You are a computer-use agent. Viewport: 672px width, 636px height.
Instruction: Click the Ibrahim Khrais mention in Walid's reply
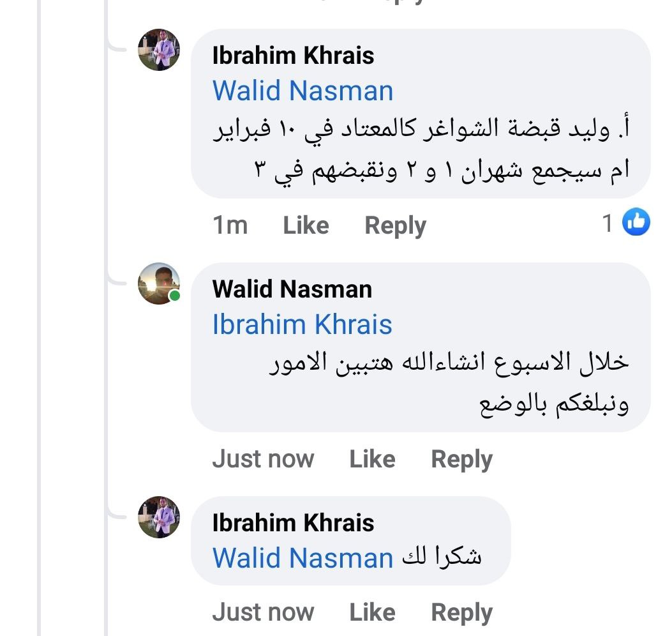pyautogui.click(x=302, y=324)
